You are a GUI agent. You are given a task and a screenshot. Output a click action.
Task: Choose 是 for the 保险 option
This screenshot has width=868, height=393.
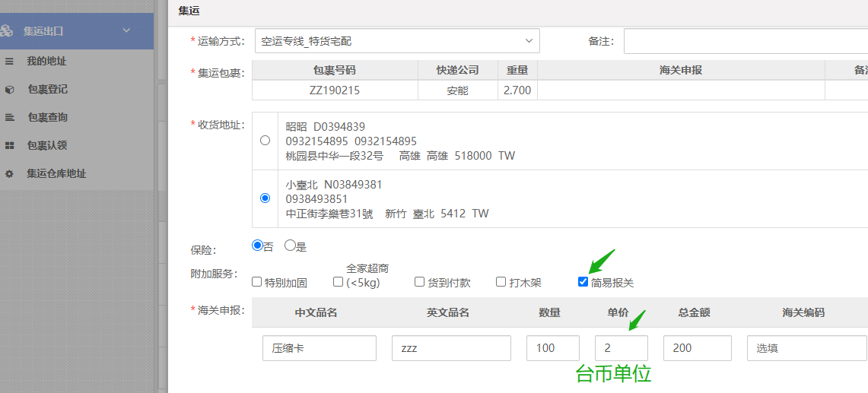(290, 246)
